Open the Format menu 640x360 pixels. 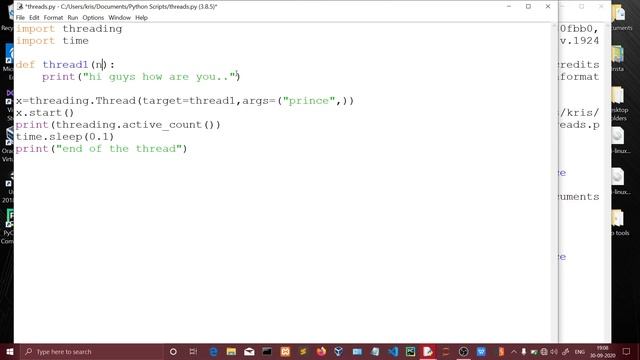(x=53, y=18)
